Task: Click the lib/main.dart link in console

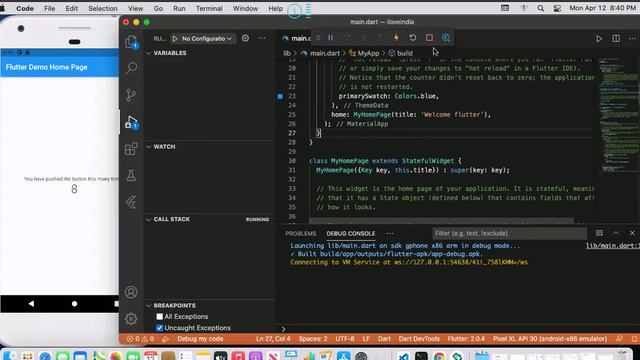Action: tap(613, 246)
